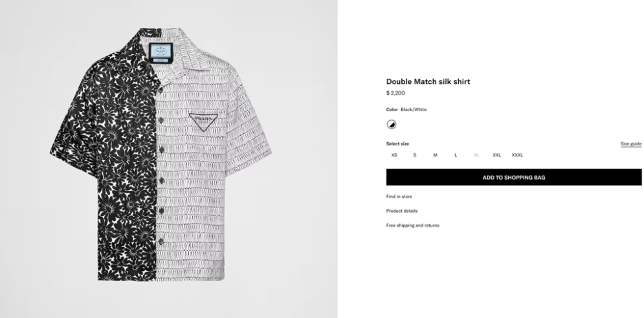Click the $ 2,200 price text
The height and width of the screenshot is (318, 644).
coord(395,93)
